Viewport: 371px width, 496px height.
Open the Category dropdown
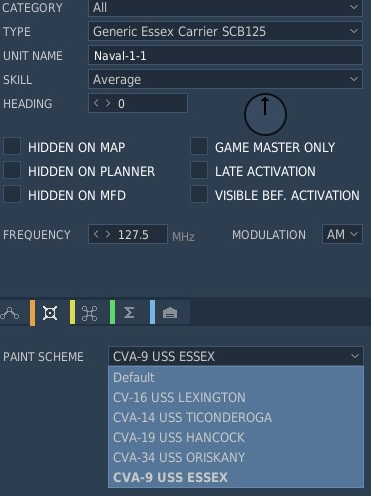coord(225,7)
